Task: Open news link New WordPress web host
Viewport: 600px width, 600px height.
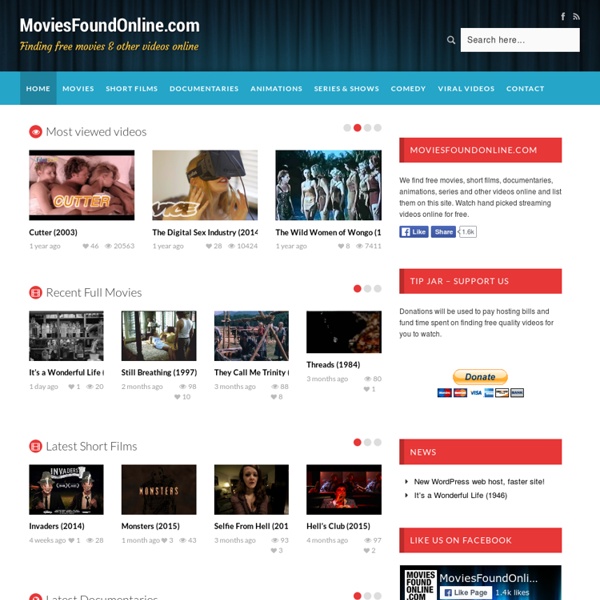Action: tap(479, 482)
